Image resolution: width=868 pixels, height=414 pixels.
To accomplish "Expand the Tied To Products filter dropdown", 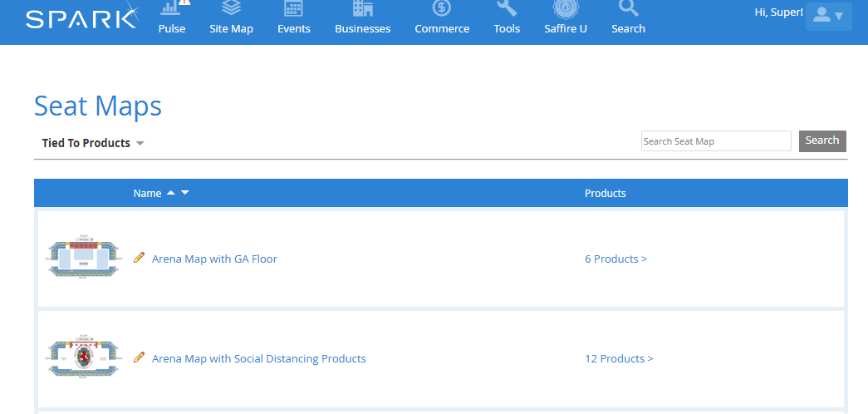I will pyautogui.click(x=93, y=143).
